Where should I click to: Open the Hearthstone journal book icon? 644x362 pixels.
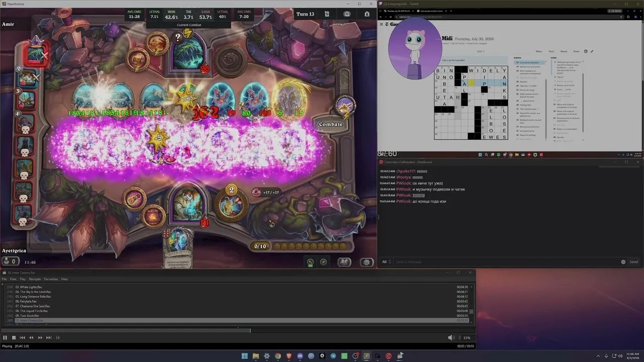pyautogui.click(x=344, y=262)
